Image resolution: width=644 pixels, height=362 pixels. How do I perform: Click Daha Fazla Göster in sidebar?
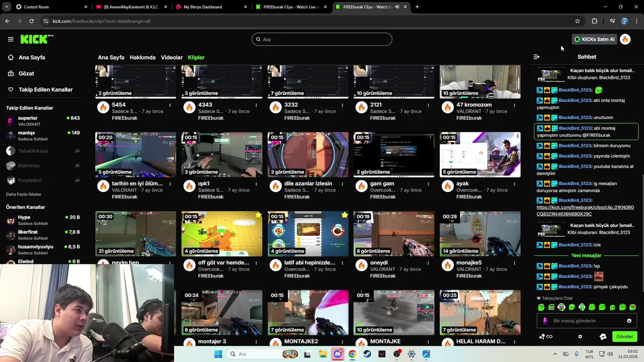(x=24, y=194)
